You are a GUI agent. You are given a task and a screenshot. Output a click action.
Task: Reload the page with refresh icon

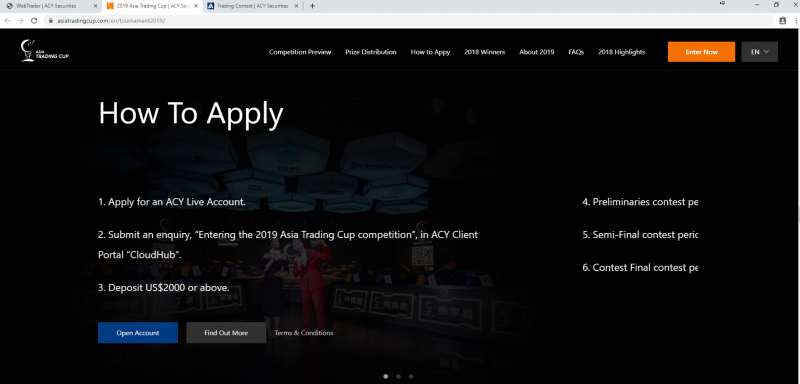coord(34,21)
